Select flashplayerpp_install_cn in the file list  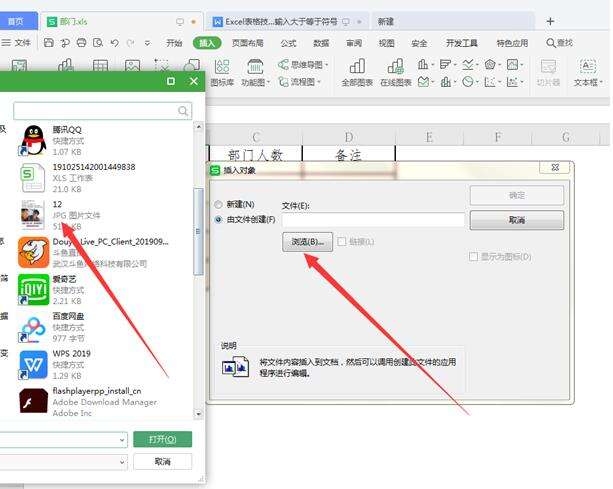coord(106,402)
